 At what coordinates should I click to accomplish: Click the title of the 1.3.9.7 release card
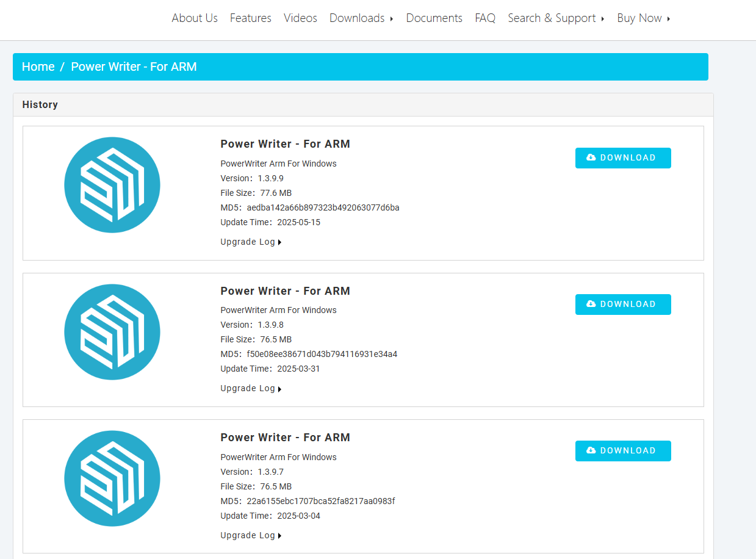pyautogui.click(x=285, y=437)
